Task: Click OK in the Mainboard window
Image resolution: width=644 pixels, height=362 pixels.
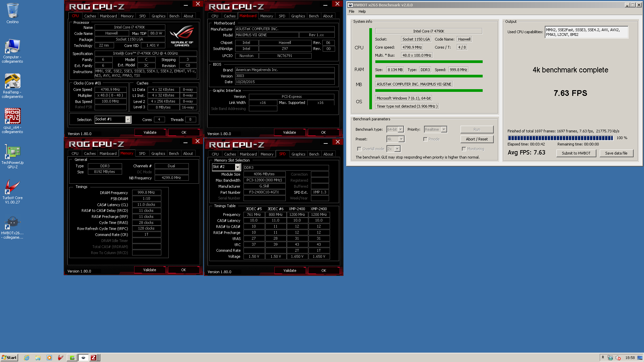Action: 323,132
